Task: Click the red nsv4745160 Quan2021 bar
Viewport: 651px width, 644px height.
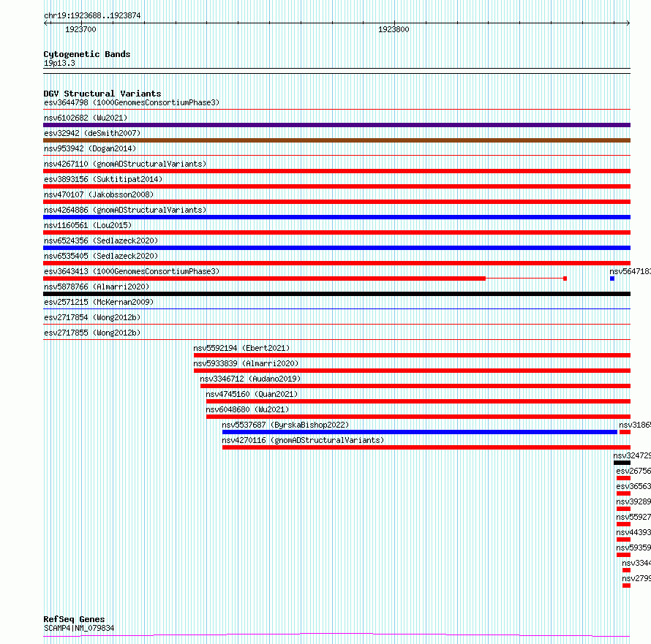Action: [x=418, y=401]
